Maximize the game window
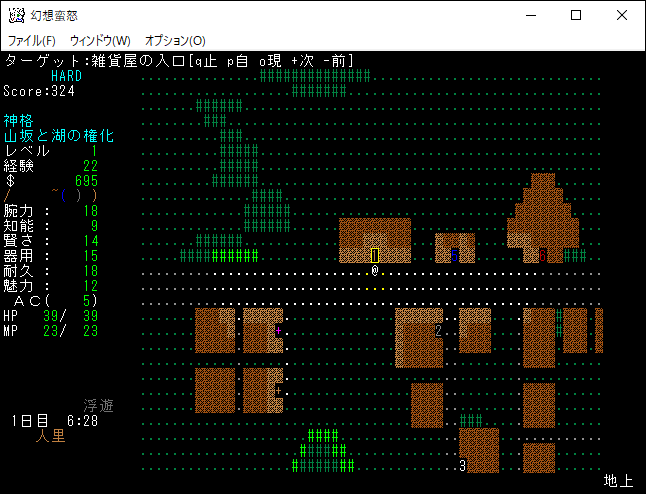Viewport: 646px width, 494px height. 575,15
